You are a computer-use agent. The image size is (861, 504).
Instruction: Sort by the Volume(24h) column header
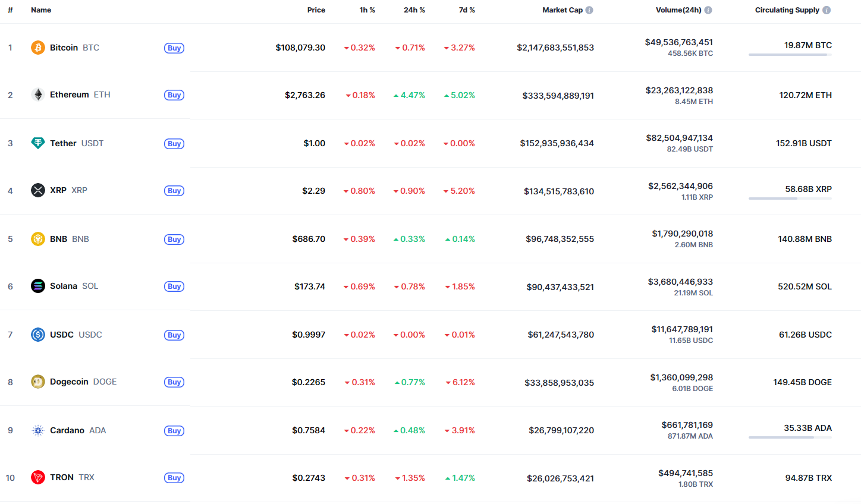pos(678,10)
